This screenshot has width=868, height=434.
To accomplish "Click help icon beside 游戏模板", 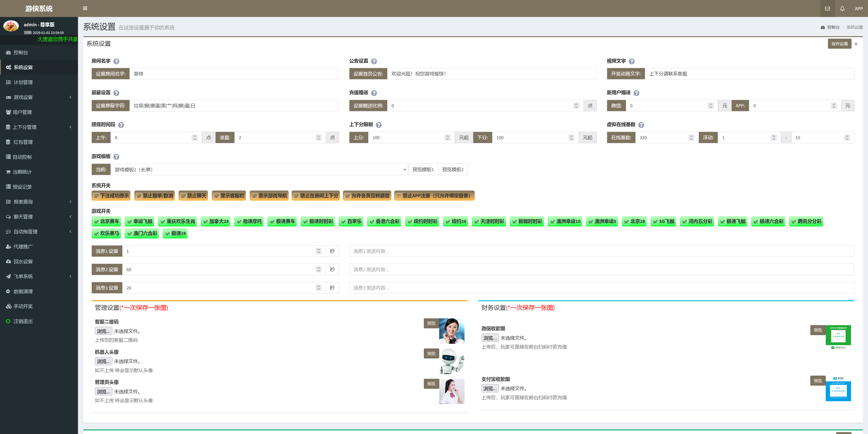I will [116, 157].
